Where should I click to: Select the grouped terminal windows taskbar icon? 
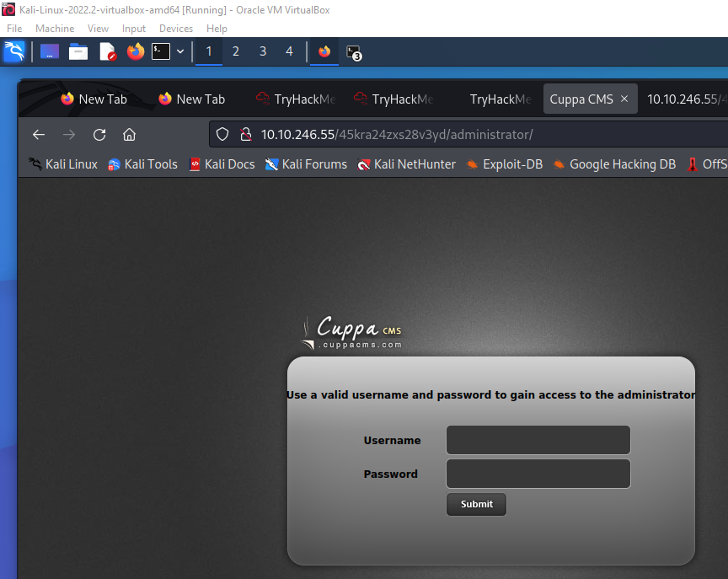pyautogui.click(x=354, y=52)
